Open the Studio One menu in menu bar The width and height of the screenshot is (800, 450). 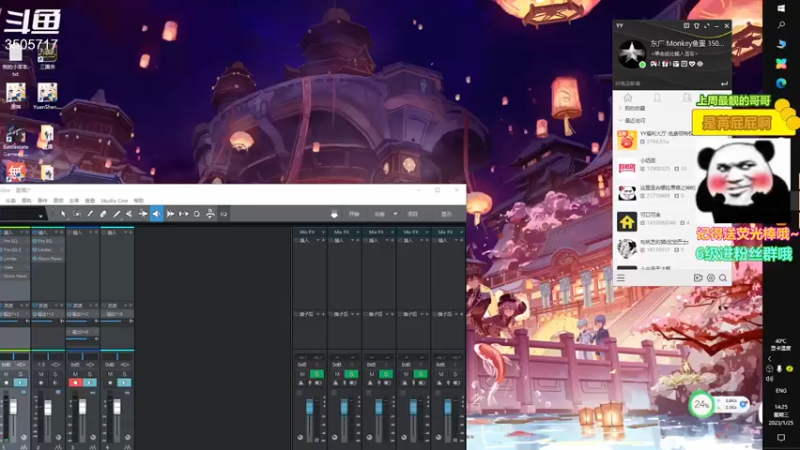(x=114, y=201)
